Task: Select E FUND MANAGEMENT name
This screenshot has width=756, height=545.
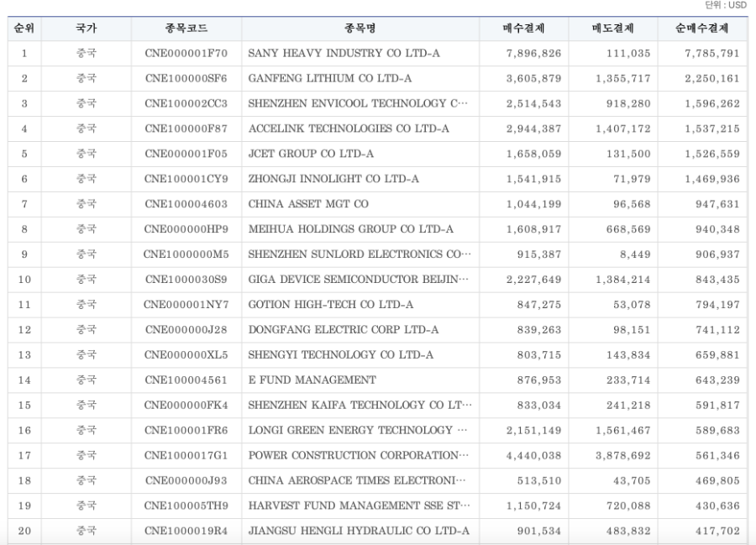Action: pyautogui.click(x=312, y=380)
